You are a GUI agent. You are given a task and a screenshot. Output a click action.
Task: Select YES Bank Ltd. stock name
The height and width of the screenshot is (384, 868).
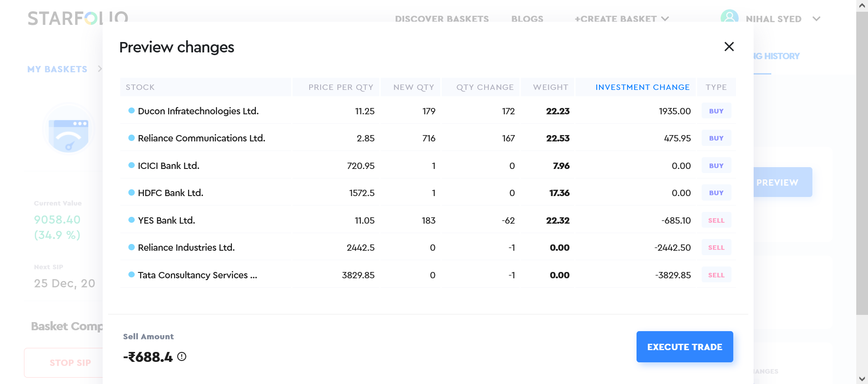coord(166,220)
